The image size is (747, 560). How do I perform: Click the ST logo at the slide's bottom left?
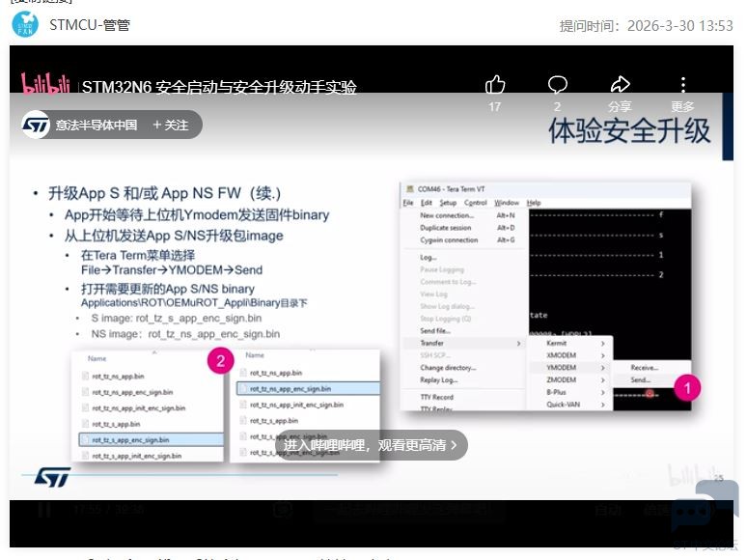[52, 477]
